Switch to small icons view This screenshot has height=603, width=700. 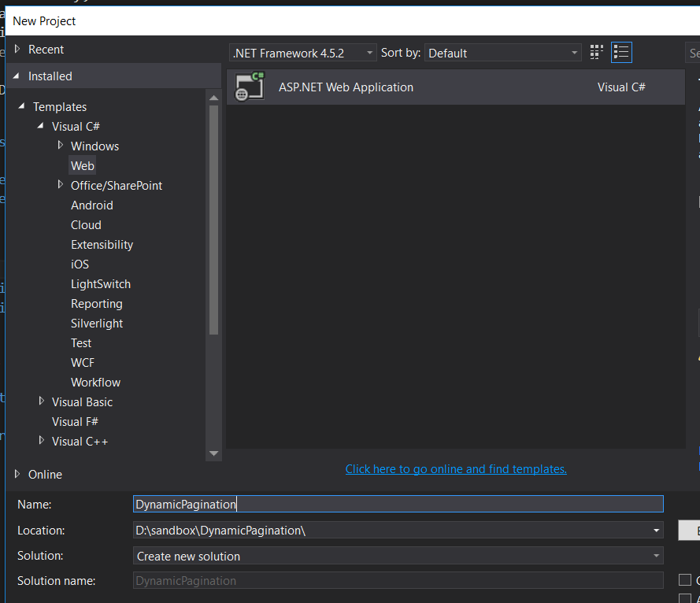pyautogui.click(x=596, y=52)
